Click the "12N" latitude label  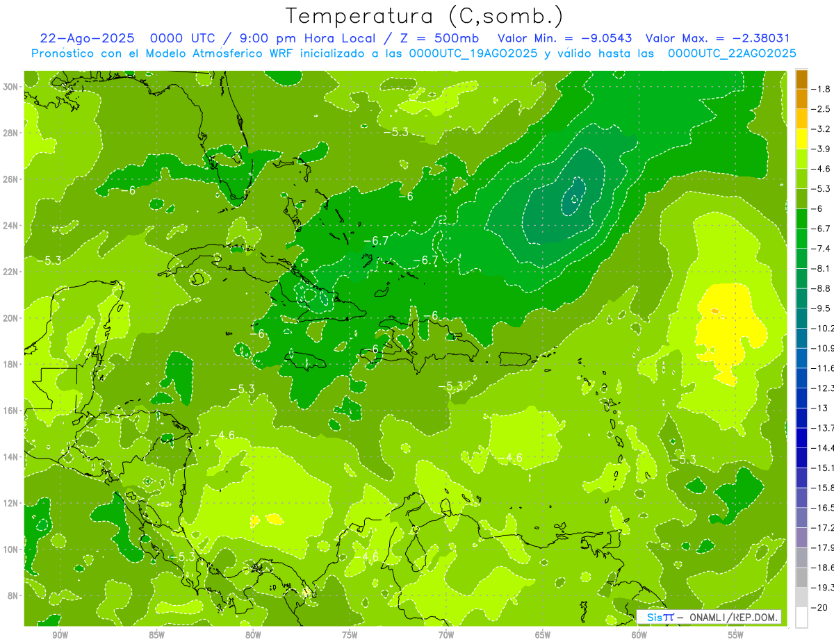pos(10,503)
